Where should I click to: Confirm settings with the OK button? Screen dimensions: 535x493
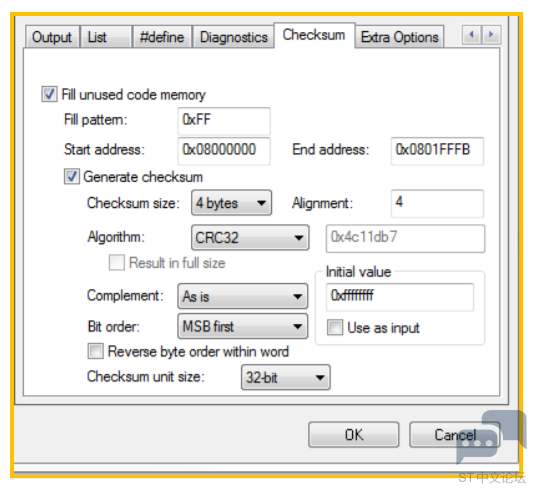point(353,435)
